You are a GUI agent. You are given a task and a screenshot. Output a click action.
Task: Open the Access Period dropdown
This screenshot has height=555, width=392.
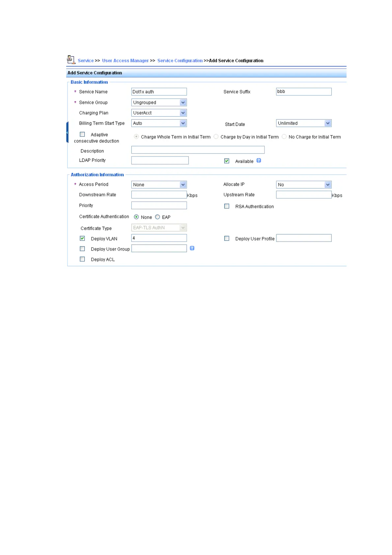(159, 185)
